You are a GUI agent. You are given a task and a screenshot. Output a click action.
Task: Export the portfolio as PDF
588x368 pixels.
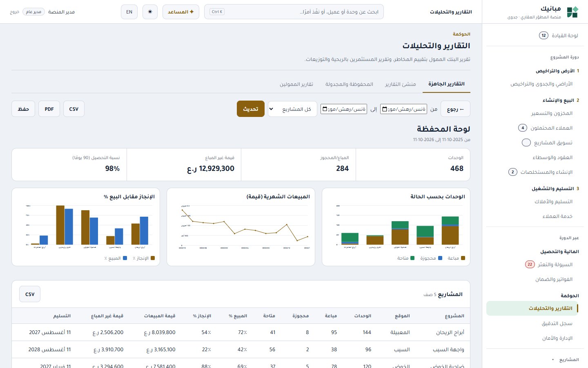[x=49, y=109]
